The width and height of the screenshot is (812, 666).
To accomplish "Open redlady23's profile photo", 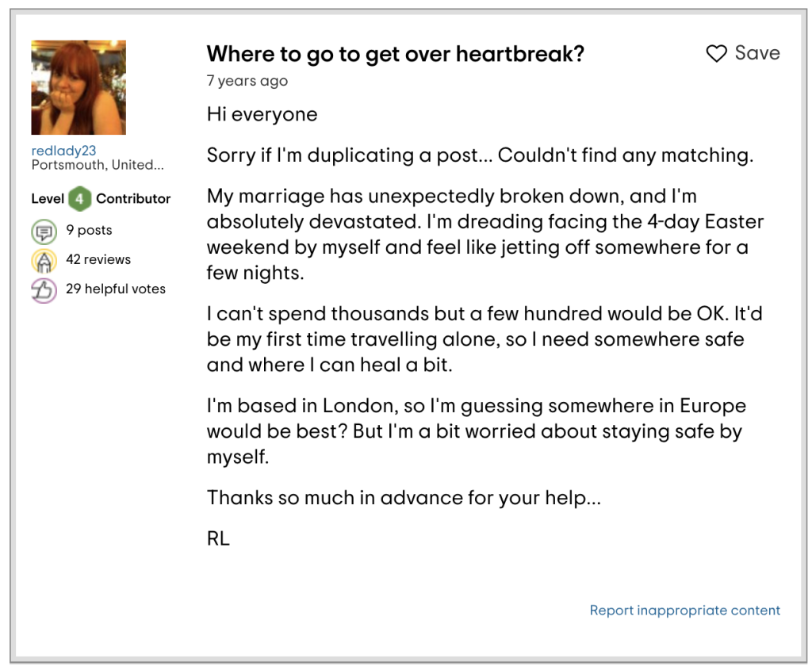I will tap(79, 87).
